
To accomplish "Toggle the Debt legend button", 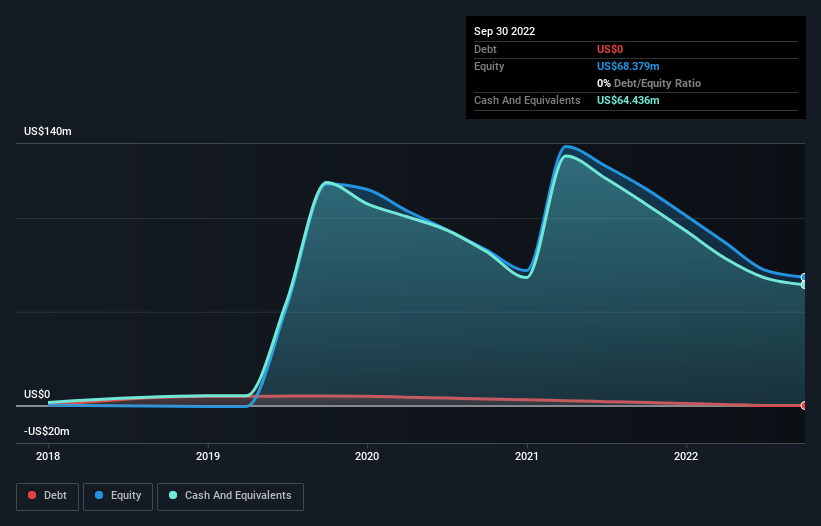I will [48, 496].
